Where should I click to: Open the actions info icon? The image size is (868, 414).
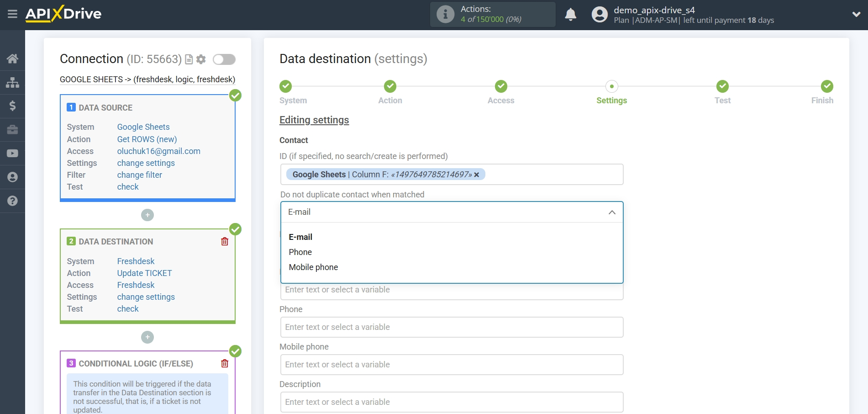pyautogui.click(x=445, y=14)
